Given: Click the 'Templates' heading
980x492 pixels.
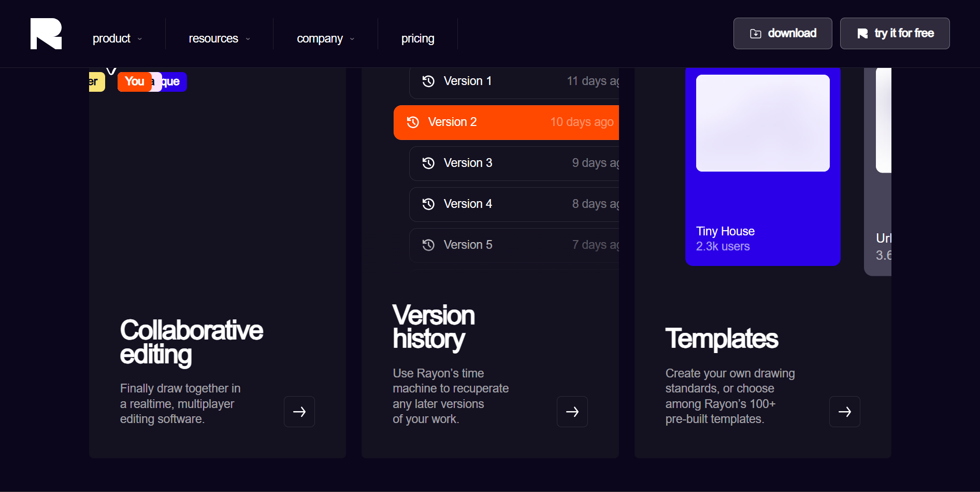Looking at the screenshot, I should pyautogui.click(x=722, y=339).
